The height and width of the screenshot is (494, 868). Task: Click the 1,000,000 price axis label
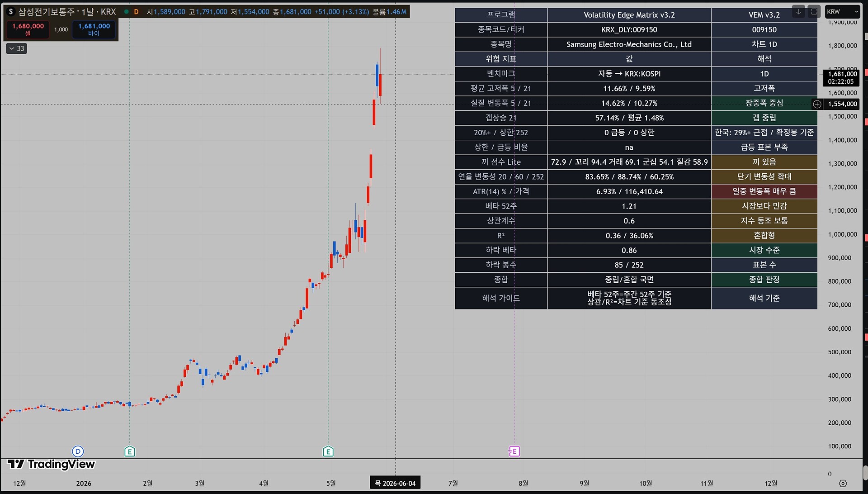(x=843, y=234)
